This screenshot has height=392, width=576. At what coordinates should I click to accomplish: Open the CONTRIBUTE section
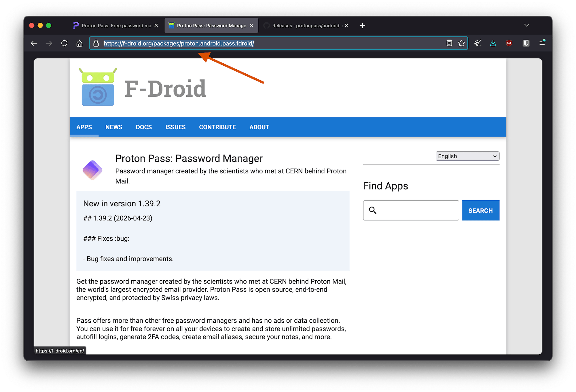(x=217, y=127)
